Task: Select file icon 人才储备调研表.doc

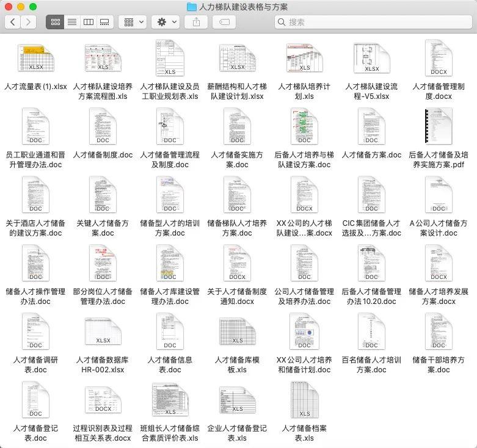Action: pyautogui.click(x=35, y=331)
